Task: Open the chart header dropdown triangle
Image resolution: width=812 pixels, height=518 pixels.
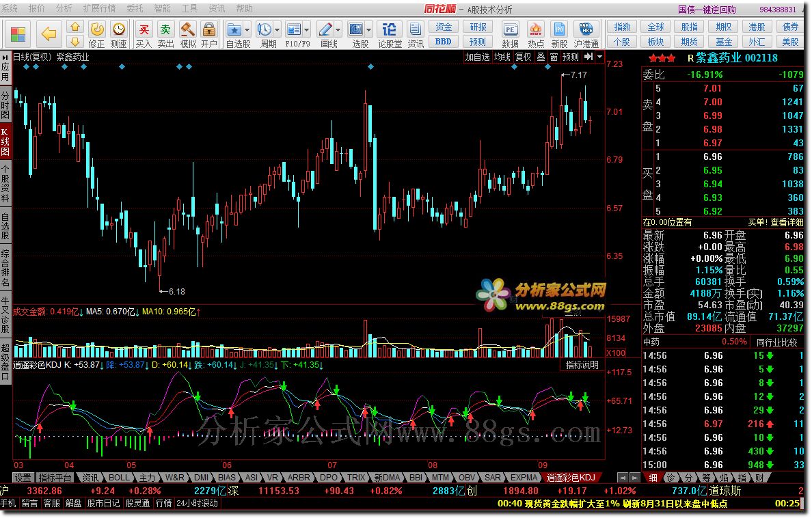Action: (x=599, y=57)
